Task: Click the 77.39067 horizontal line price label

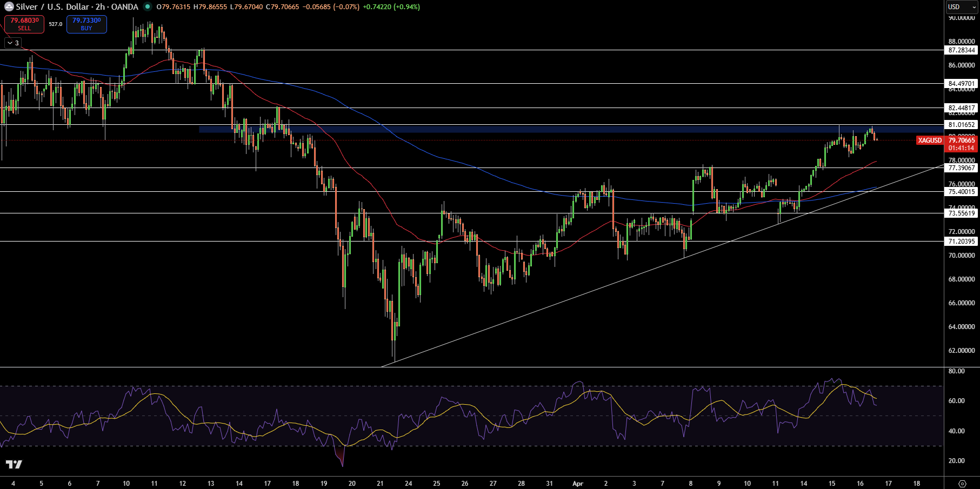Action: [962, 168]
